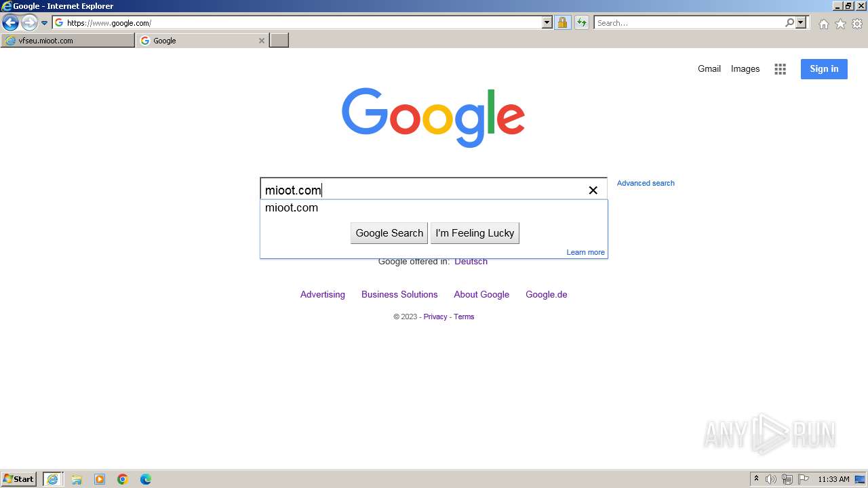The width and height of the screenshot is (868, 488).
Task: Refresh the page with the refresh icon
Action: (x=582, y=23)
